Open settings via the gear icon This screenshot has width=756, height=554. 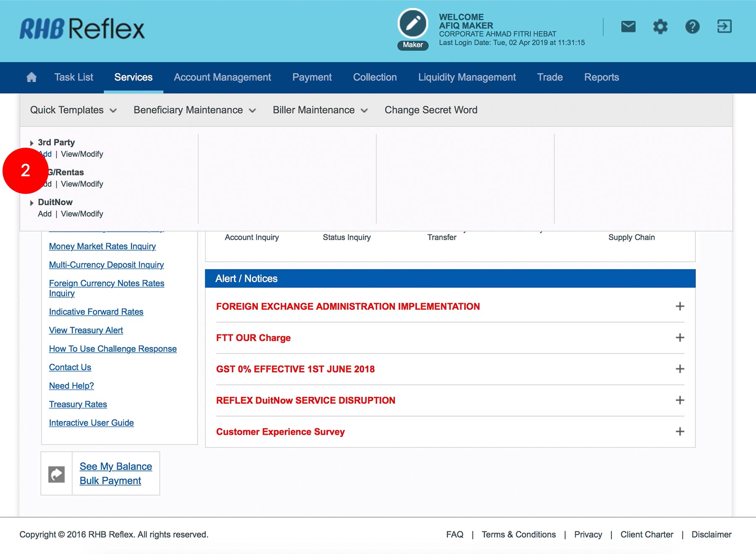pyautogui.click(x=660, y=27)
